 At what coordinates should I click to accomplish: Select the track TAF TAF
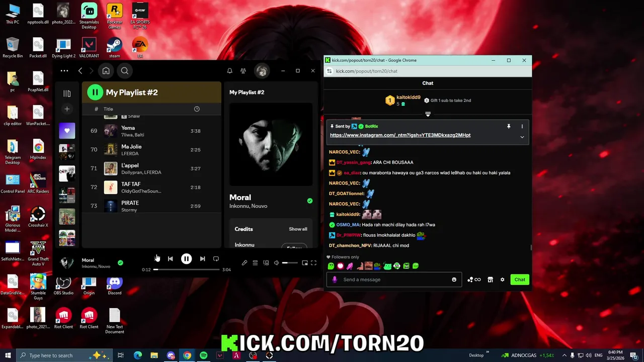click(151, 187)
